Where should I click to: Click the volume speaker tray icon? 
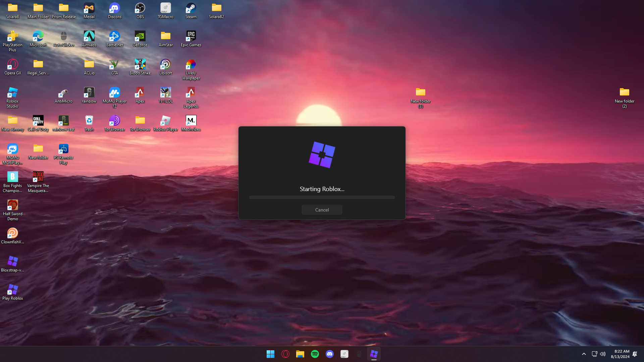pos(603,354)
